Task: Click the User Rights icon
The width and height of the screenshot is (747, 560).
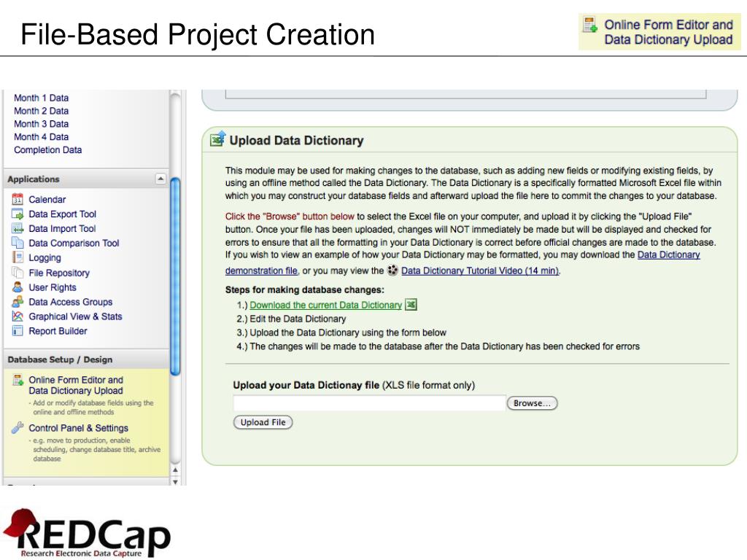Action: click(18, 287)
